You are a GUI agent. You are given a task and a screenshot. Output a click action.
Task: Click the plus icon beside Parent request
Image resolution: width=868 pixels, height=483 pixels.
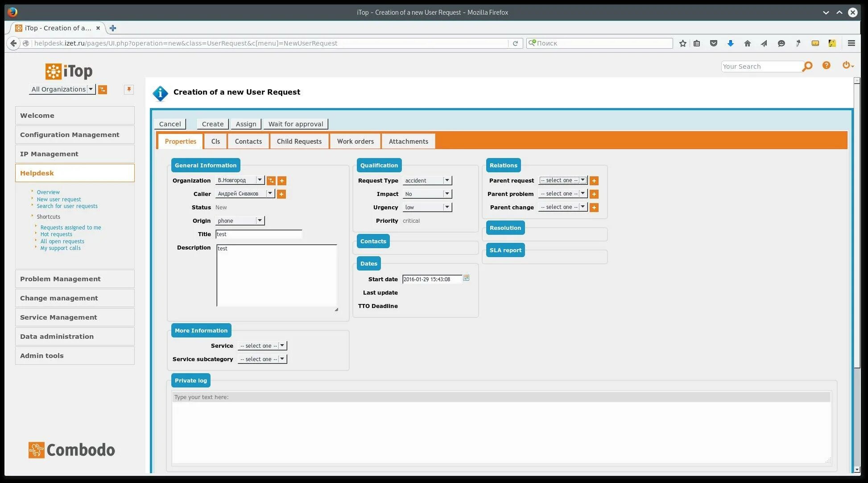point(594,181)
